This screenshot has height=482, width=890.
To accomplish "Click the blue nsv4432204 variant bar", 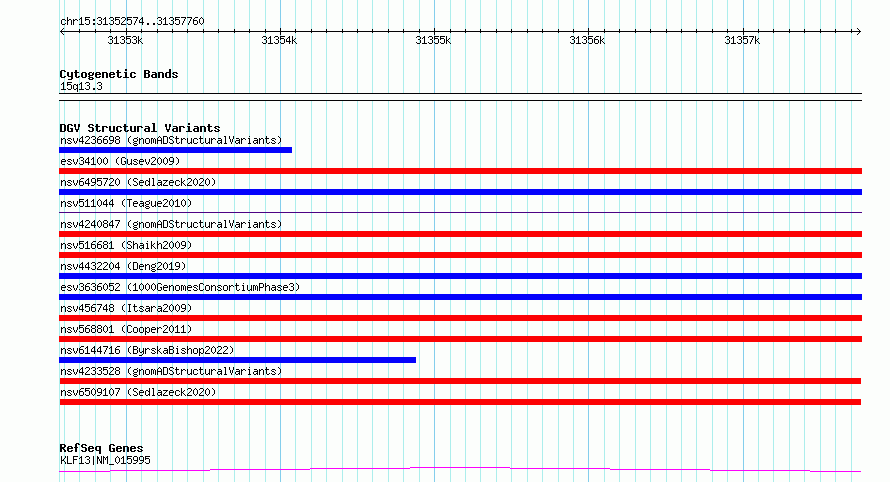I will pyautogui.click(x=460, y=276).
